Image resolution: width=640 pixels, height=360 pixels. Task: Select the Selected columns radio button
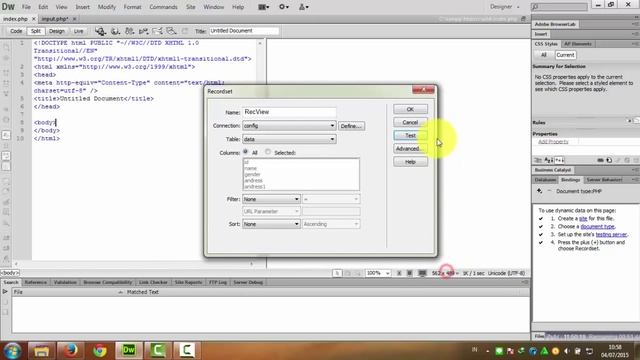pos(268,152)
